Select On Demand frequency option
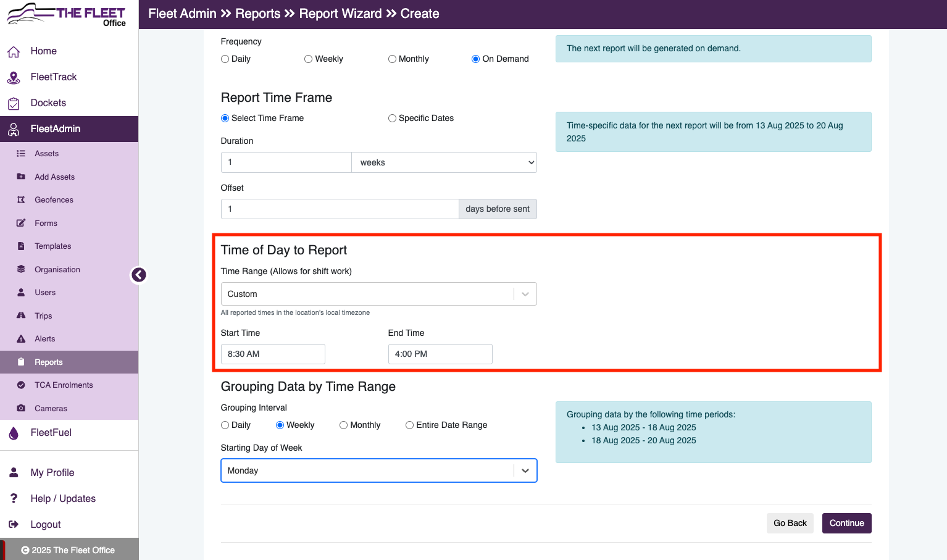The image size is (947, 560). 475,59
